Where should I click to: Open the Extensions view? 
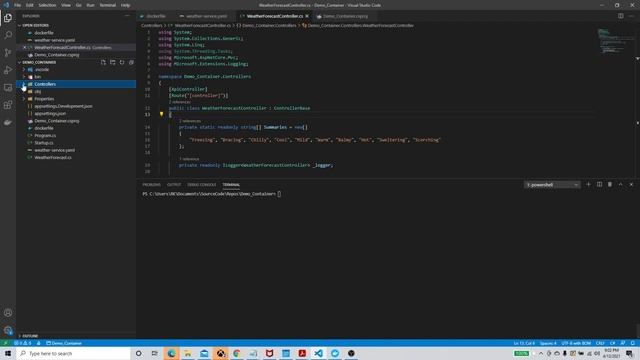click(x=8, y=105)
